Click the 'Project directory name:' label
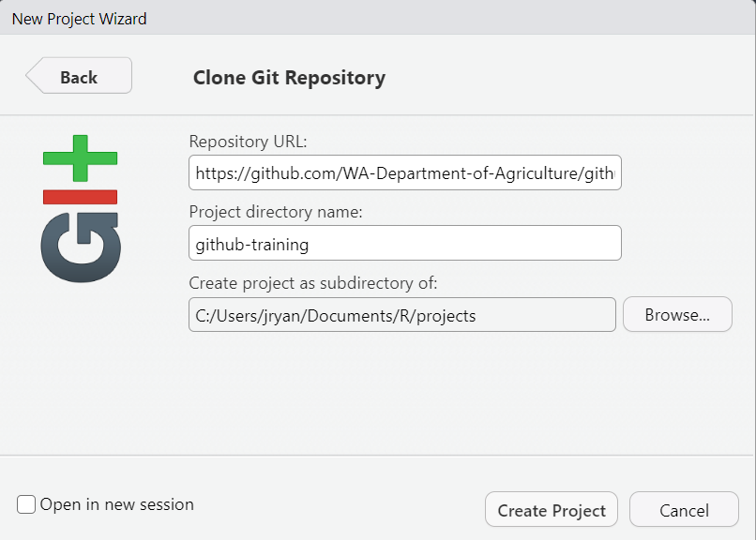The height and width of the screenshot is (540, 756). coord(275,212)
